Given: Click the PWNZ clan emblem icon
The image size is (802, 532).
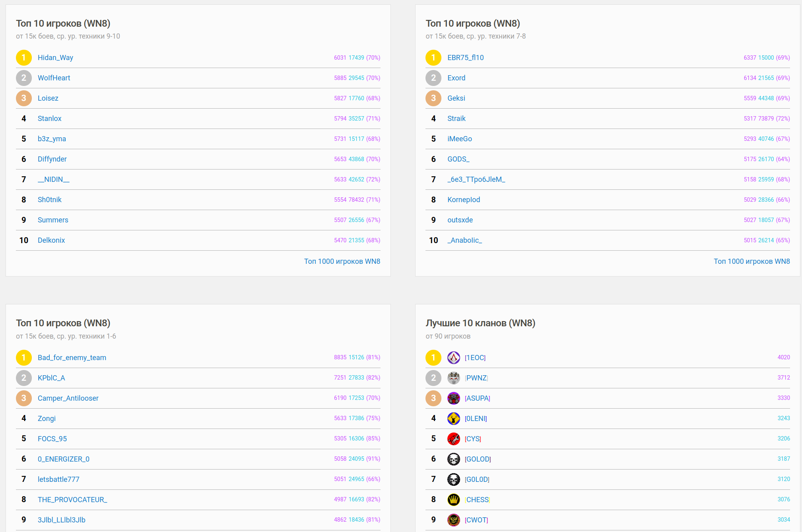Looking at the screenshot, I should 453,378.
